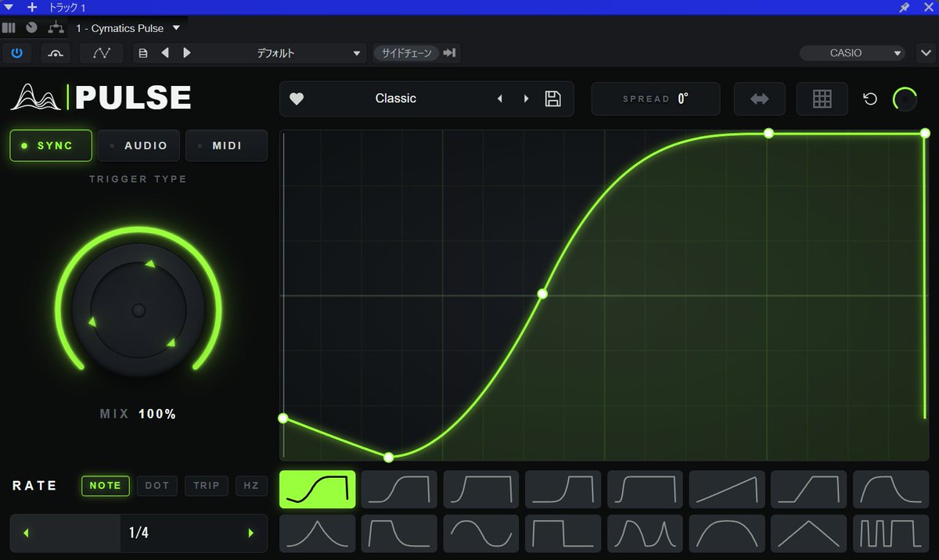The width and height of the screenshot is (939, 560).
Task: Select the square pulse shape preset in bottom row
Action: (563, 533)
